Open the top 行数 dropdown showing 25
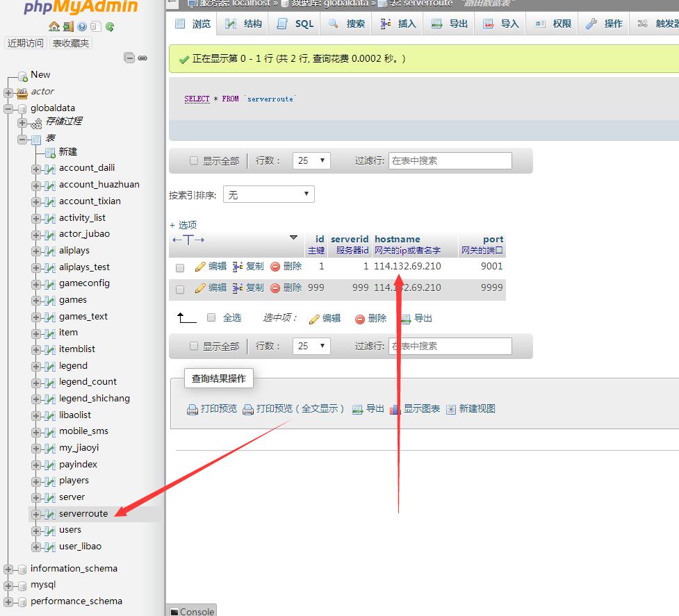 tap(311, 160)
